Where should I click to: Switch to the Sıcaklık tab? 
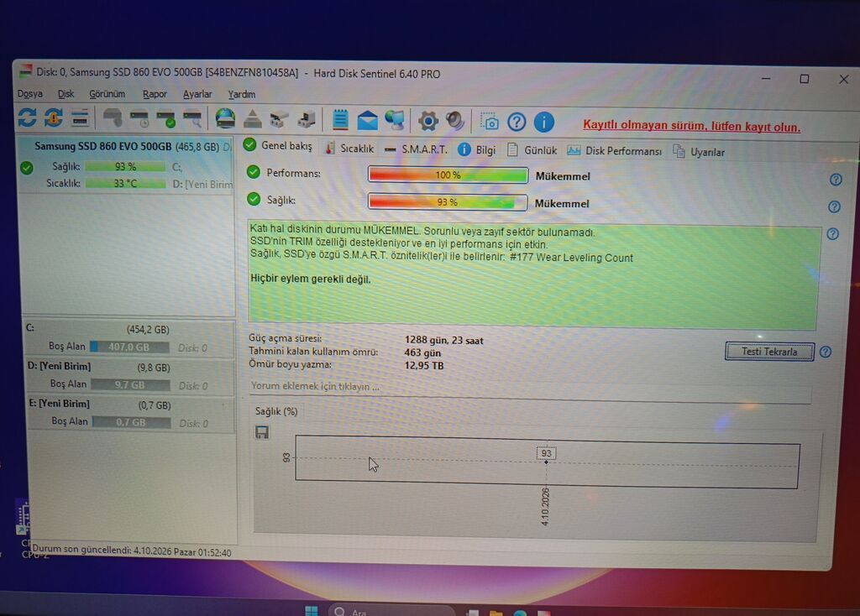click(x=349, y=149)
